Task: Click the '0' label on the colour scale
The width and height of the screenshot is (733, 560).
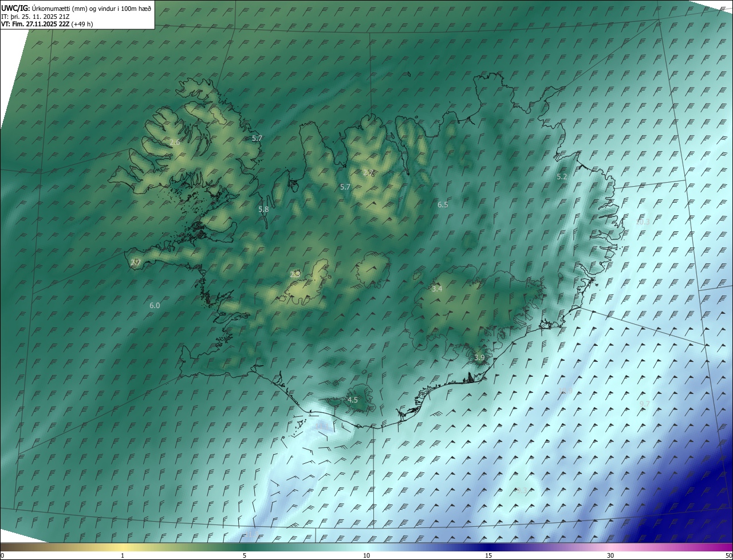Action: pos(2,555)
